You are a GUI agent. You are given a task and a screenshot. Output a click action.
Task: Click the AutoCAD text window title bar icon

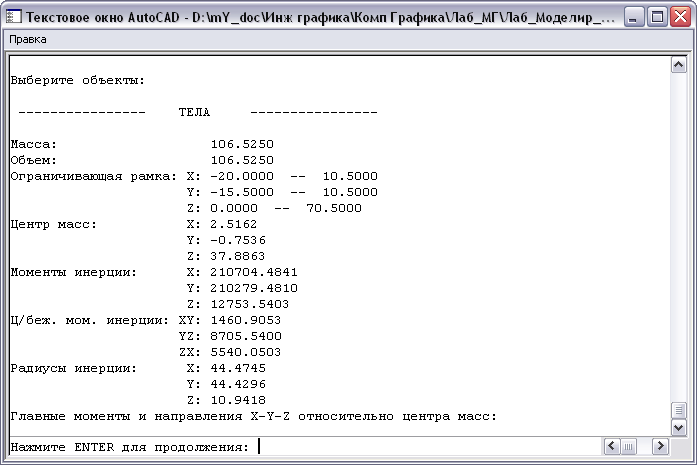click(x=14, y=17)
